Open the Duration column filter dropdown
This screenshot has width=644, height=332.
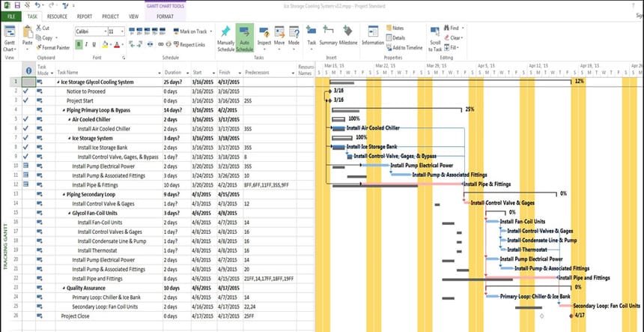click(188, 73)
